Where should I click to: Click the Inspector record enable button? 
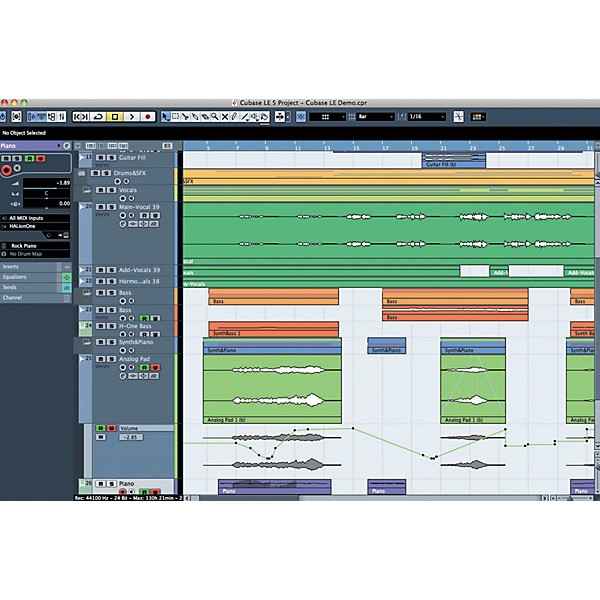(x=6, y=170)
